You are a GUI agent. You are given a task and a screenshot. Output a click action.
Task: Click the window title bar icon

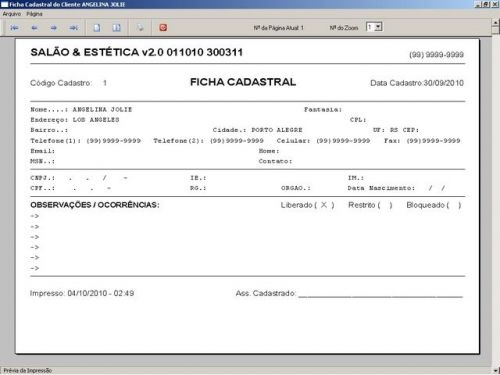5,4
